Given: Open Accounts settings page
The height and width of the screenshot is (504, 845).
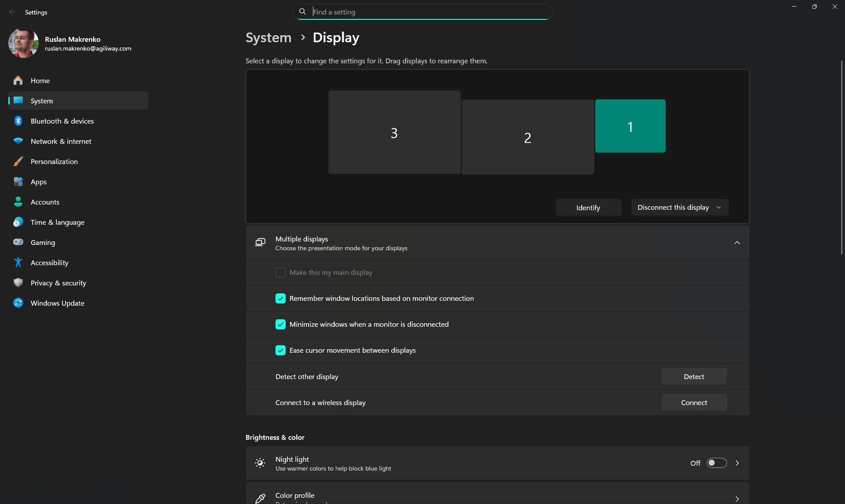Looking at the screenshot, I should click(45, 202).
